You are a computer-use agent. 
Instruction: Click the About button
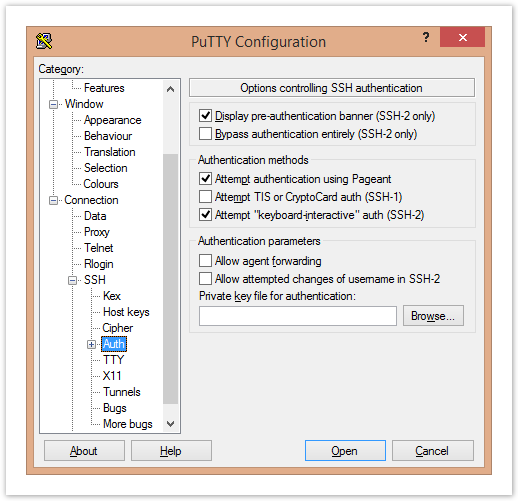click(x=84, y=451)
